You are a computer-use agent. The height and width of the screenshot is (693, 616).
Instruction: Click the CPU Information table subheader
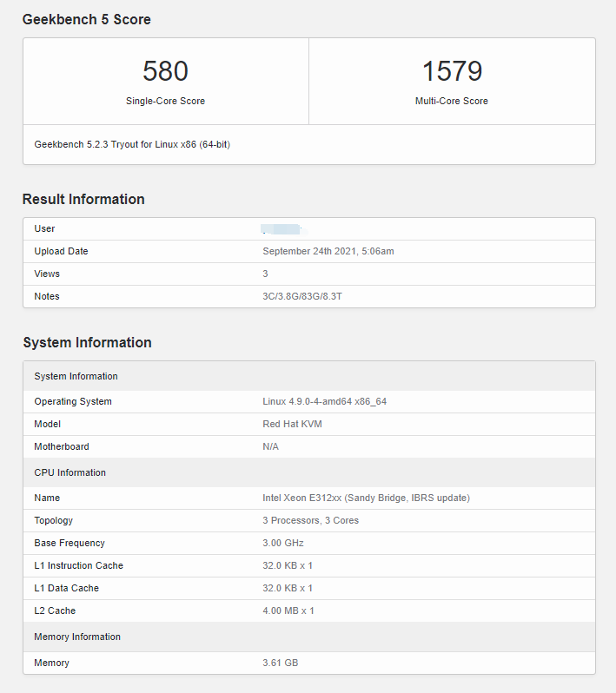[x=70, y=472]
